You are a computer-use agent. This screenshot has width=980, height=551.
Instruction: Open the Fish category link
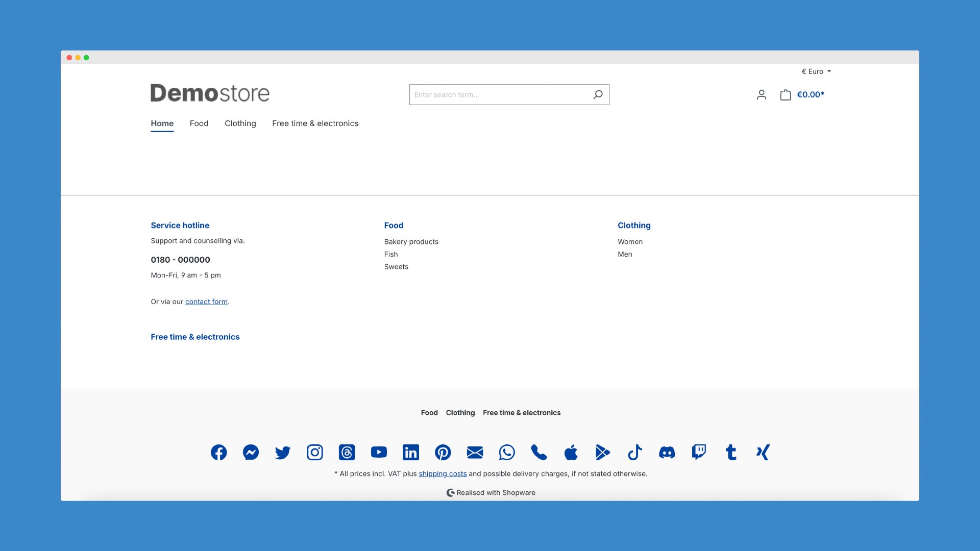[390, 255]
